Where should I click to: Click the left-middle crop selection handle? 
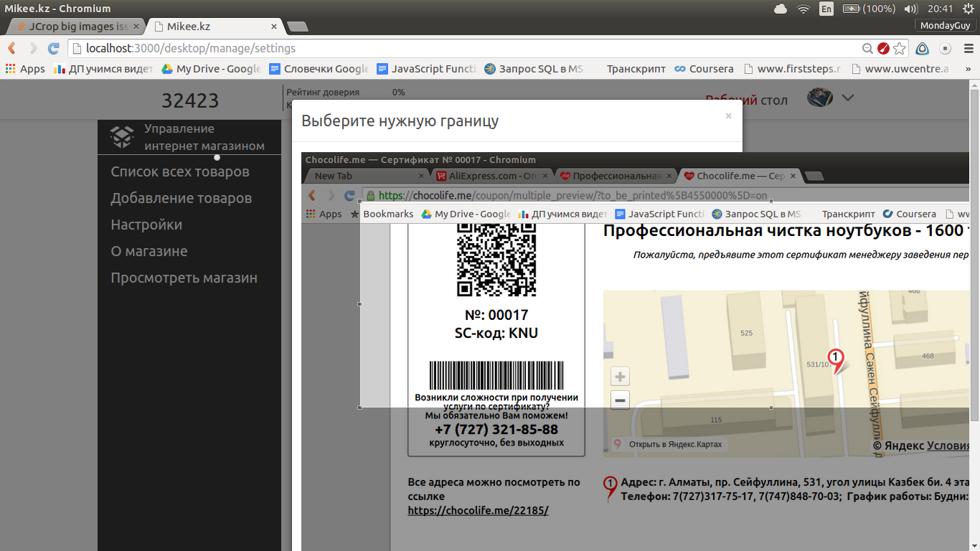(359, 304)
